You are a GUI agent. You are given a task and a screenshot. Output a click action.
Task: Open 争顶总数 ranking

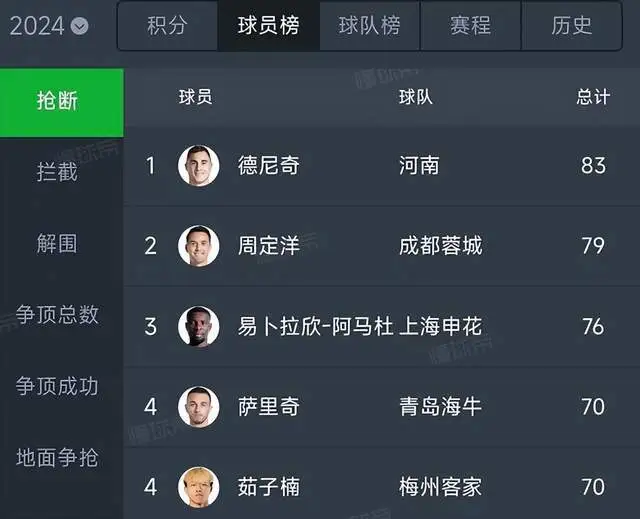point(57,315)
